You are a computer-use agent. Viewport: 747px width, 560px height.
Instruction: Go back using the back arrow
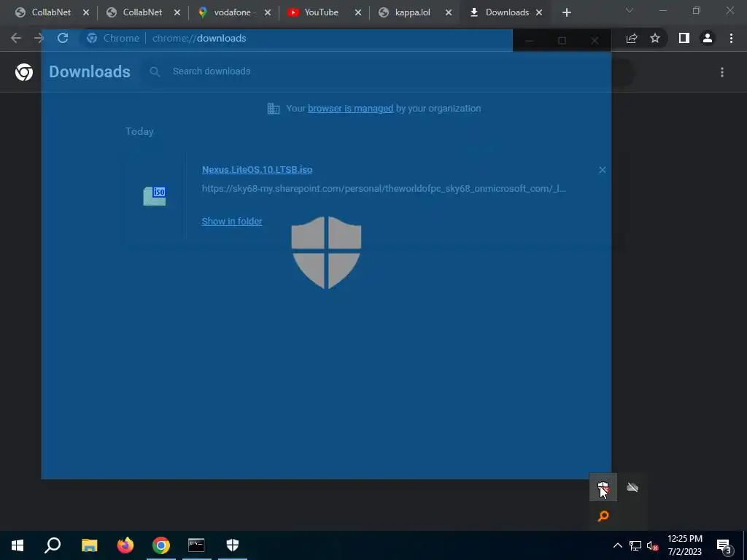click(16, 38)
